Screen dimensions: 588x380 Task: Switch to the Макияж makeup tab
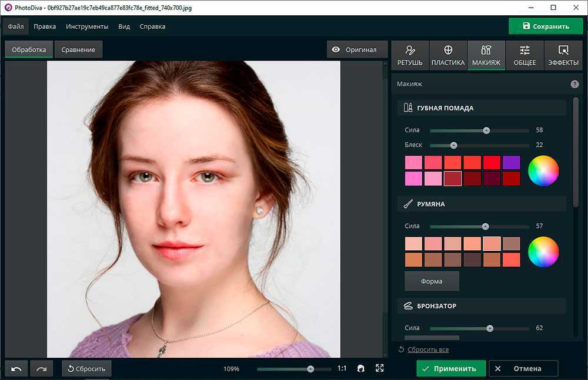pyautogui.click(x=486, y=55)
